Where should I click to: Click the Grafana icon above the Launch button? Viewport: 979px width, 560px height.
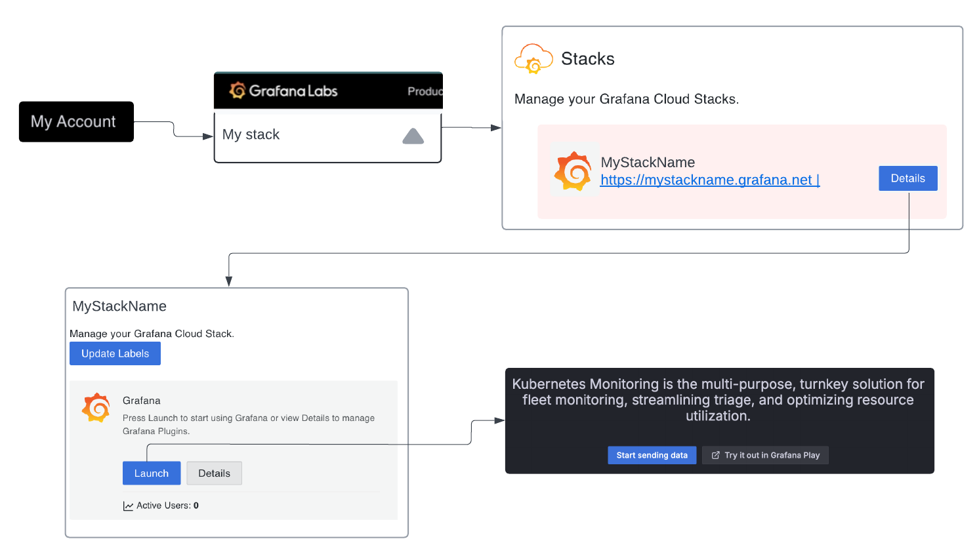(x=96, y=408)
